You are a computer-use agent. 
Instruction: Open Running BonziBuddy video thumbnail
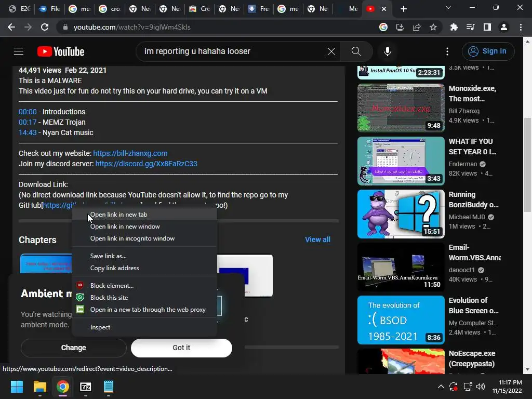401,214
